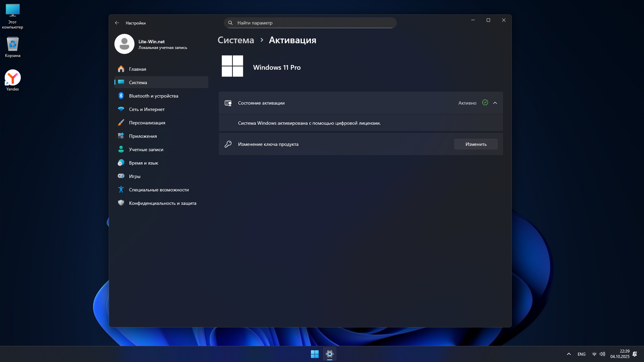Image resolution: width=644 pixels, height=362 pixels.
Task: Open Конфиденциальность и защита settings
Action: tap(162, 203)
